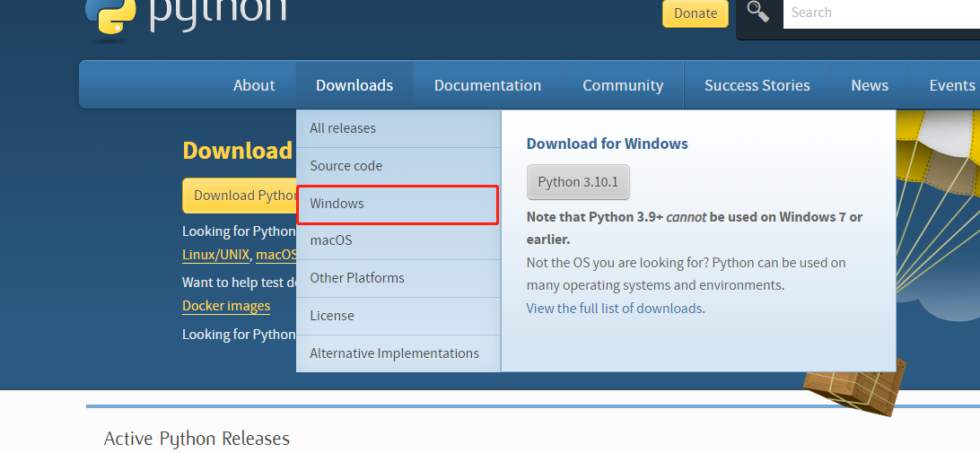The width and height of the screenshot is (980, 453).
Task: Click the Python logo icon
Action: click(110, 13)
